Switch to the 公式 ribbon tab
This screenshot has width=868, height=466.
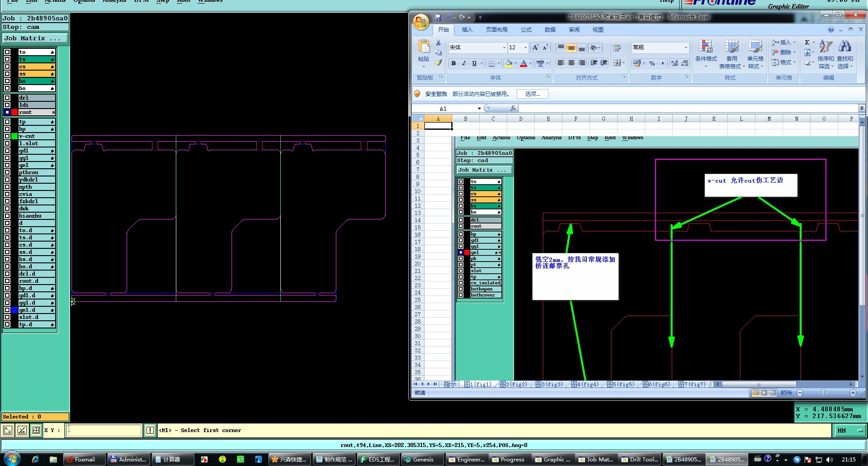526,30
